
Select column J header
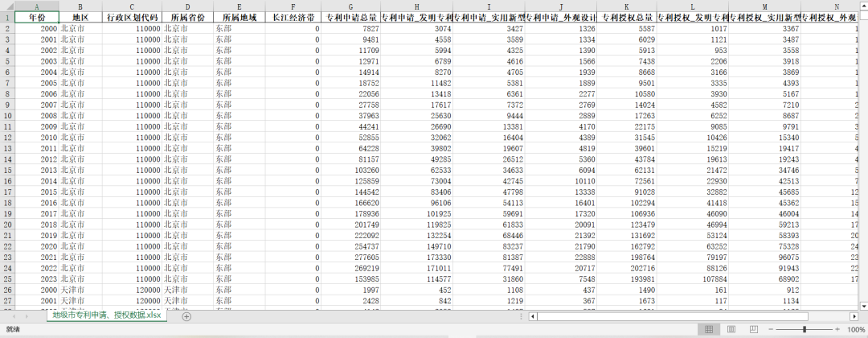tap(561, 6)
